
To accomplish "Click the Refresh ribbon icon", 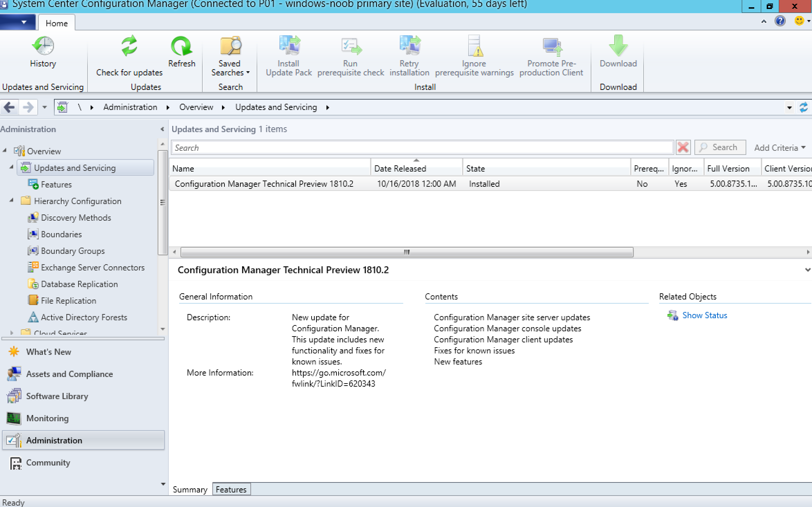I will 182,46.
